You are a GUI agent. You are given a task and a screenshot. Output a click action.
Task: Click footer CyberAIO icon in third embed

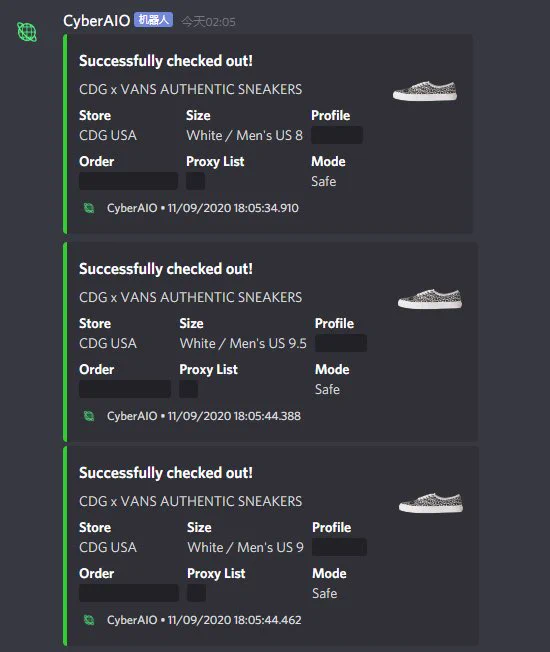(x=89, y=620)
